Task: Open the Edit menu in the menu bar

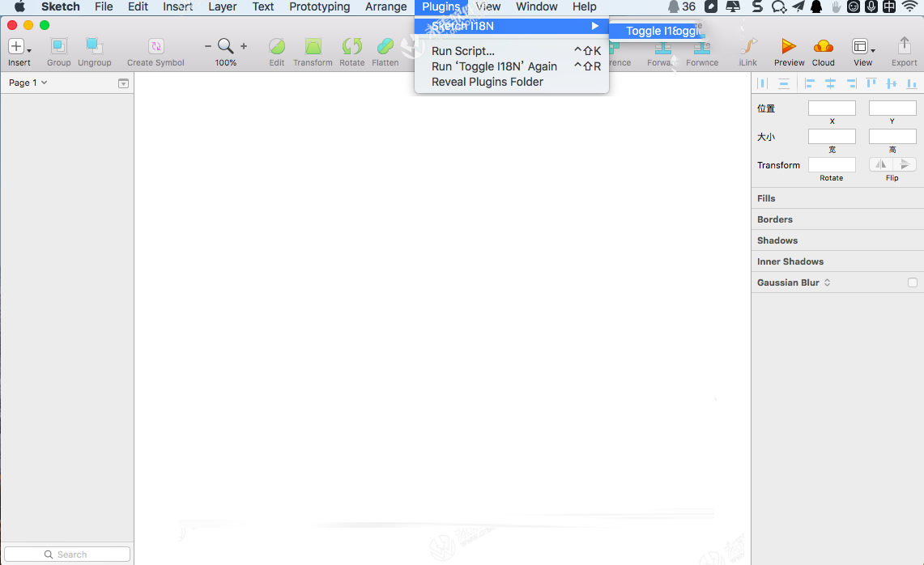Action: click(138, 6)
